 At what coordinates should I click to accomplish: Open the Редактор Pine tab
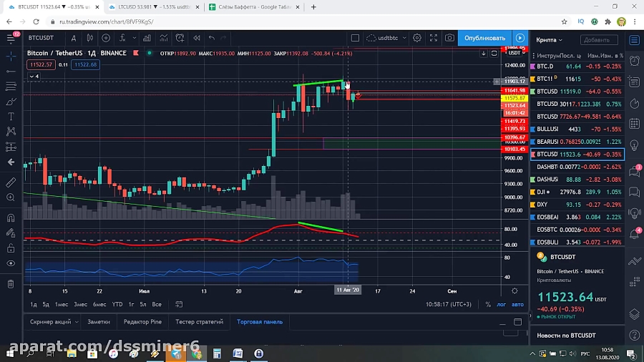(x=142, y=322)
